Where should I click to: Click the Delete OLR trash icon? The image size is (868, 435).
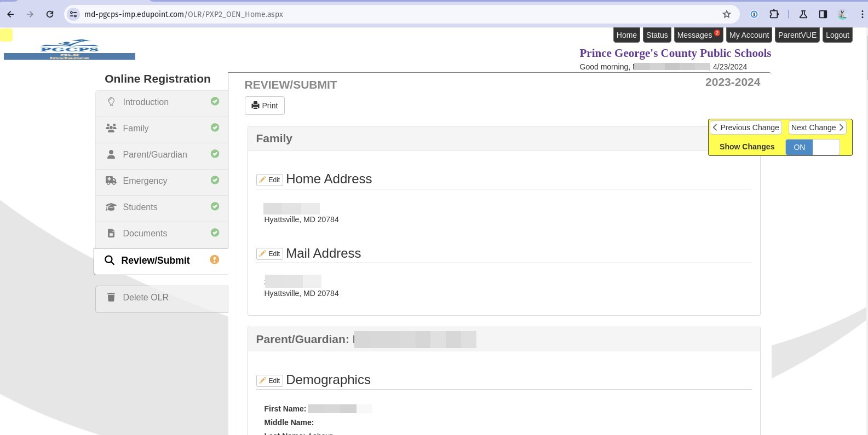coord(111,297)
